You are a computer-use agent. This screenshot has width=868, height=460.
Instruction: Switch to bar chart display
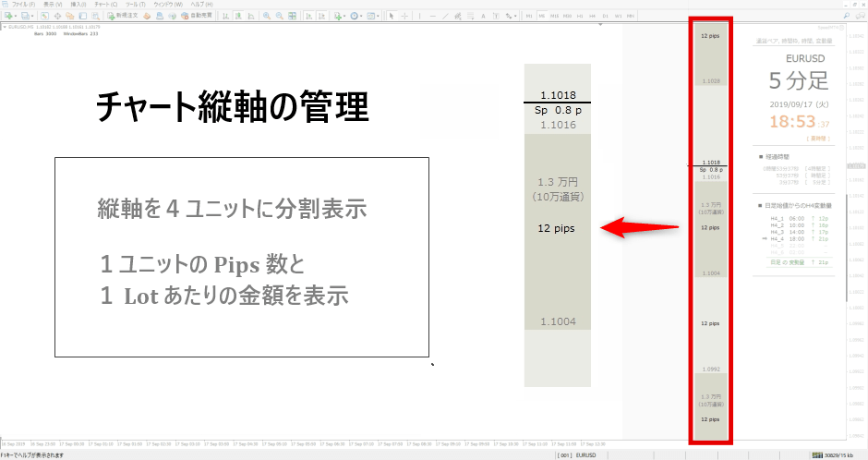226,16
